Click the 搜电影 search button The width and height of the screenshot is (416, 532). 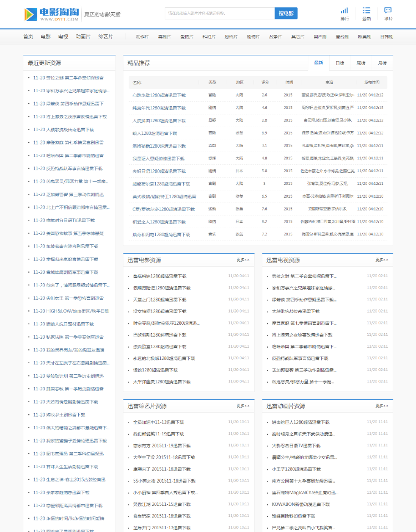click(x=286, y=13)
